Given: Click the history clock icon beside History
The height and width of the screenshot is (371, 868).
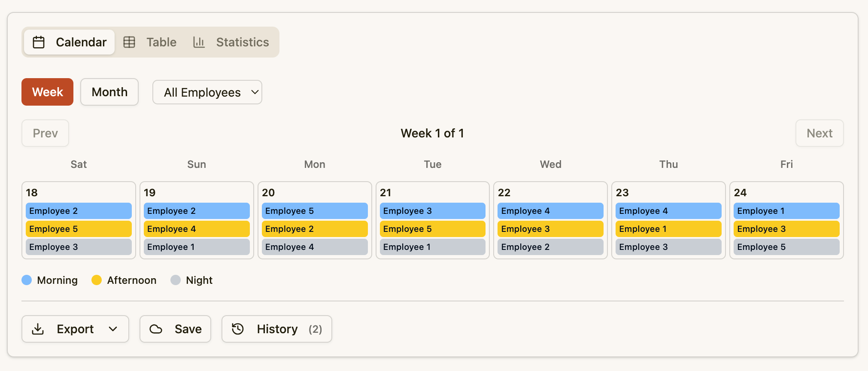Looking at the screenshot, I should [237, 329].
